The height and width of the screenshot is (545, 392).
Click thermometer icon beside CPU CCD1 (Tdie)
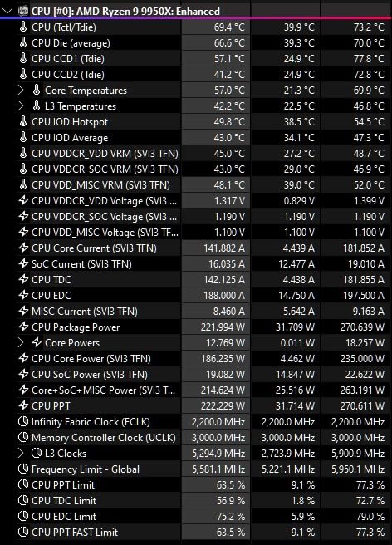[x=23, y=58]
